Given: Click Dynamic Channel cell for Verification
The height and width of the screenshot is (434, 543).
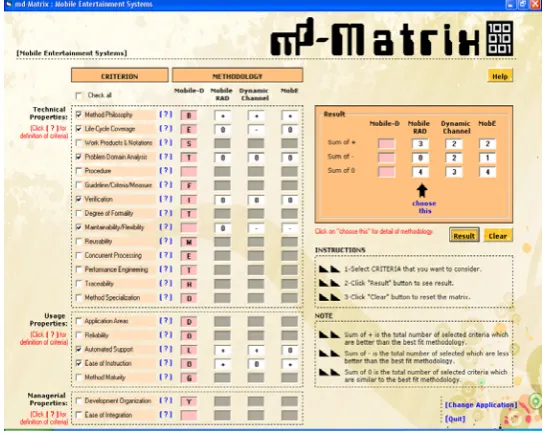Looking at the screenshot, I should coord(256,200).
